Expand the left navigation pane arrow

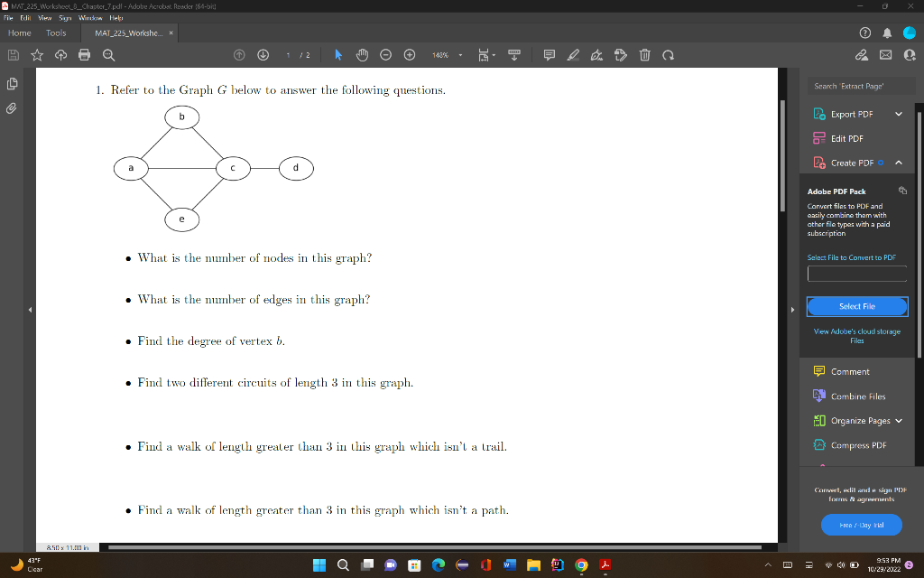(x=30, y=310)
